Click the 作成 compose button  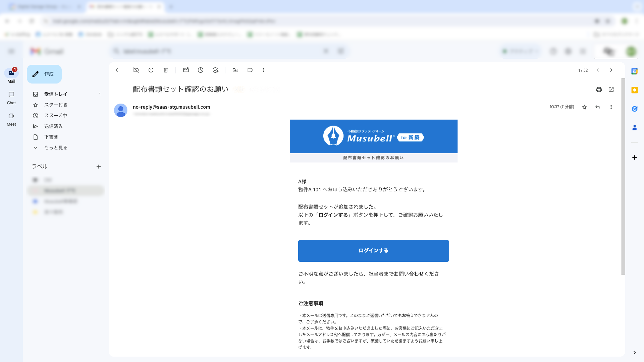point(44,74)
